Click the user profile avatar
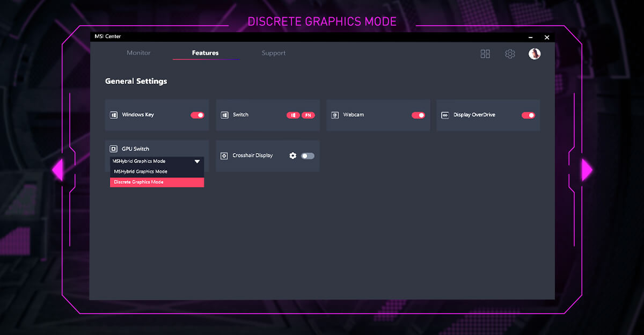This screenshot has width=644, height=335. pos(535,54)
